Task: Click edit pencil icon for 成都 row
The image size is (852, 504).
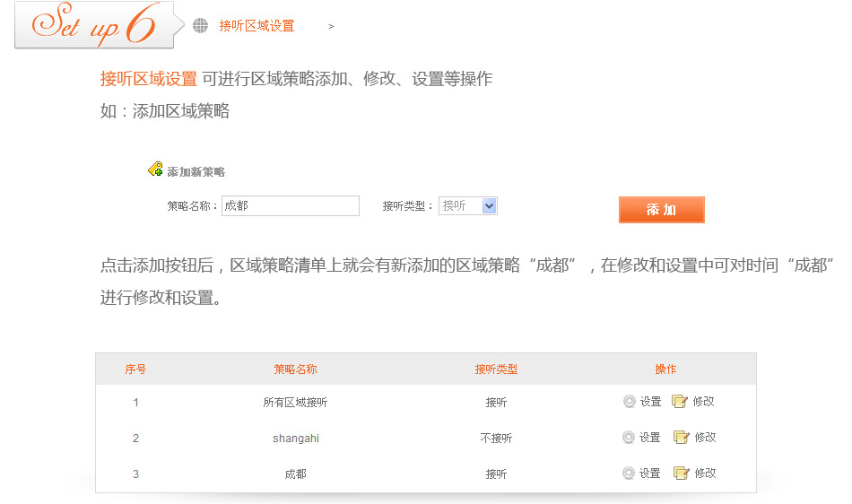Action: click(681, 474)
